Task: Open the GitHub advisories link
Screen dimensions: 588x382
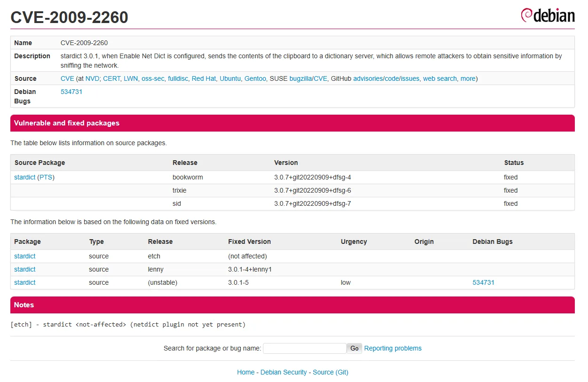Action: click(x=368, y=78)
